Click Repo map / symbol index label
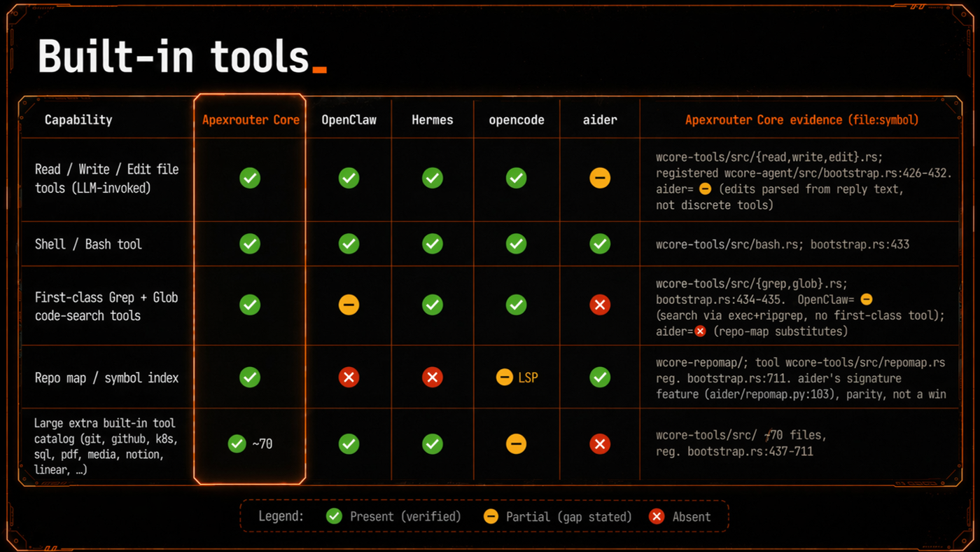This screenshot has width=980, height=552. pos(106,378)
